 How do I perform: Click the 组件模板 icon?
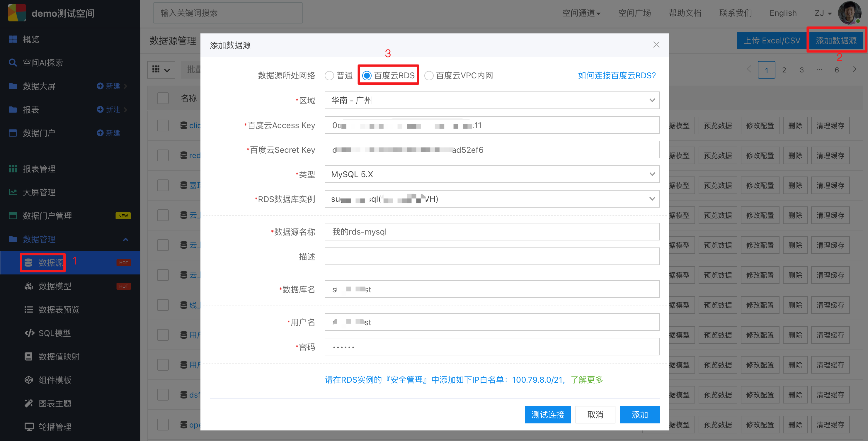29,380
